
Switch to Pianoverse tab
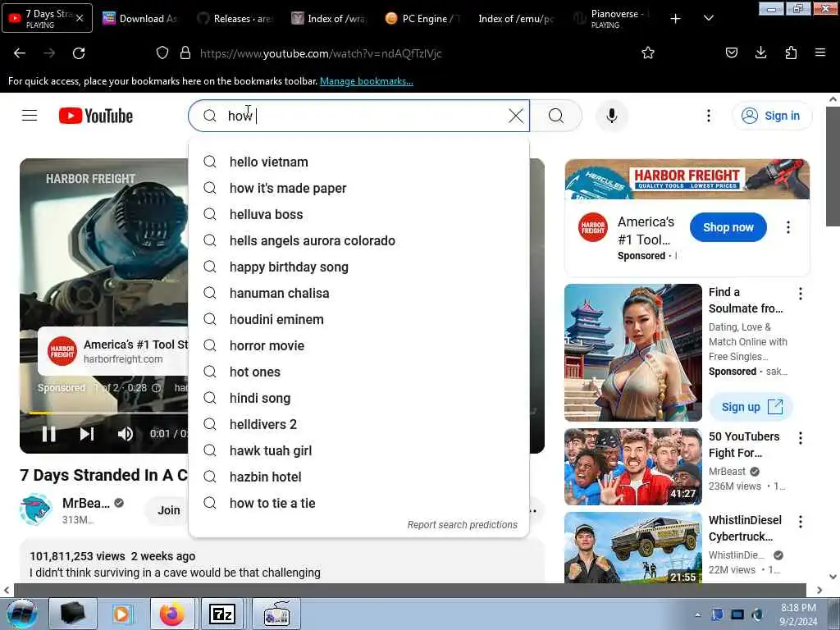tap(612, 19)
